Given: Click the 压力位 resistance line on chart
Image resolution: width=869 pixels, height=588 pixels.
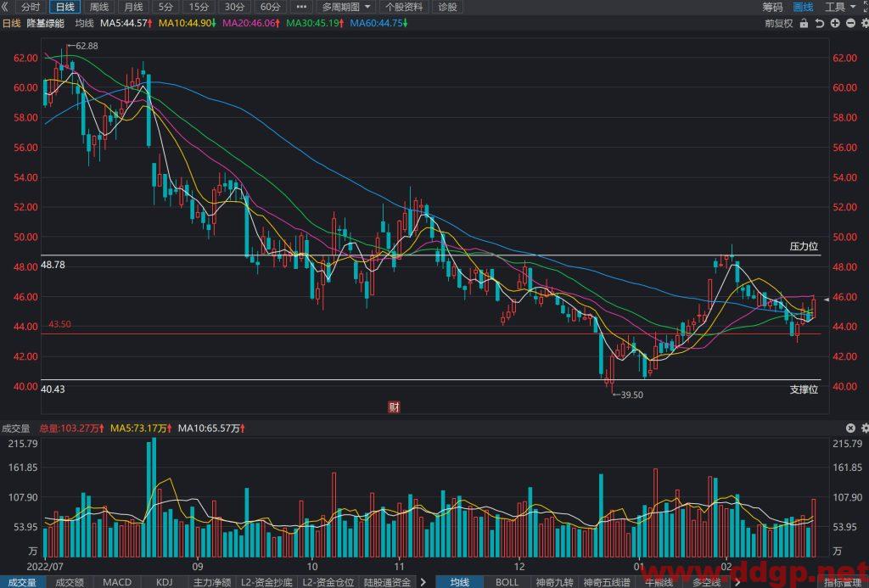Looking at the screenshot, I should (430, 255).
